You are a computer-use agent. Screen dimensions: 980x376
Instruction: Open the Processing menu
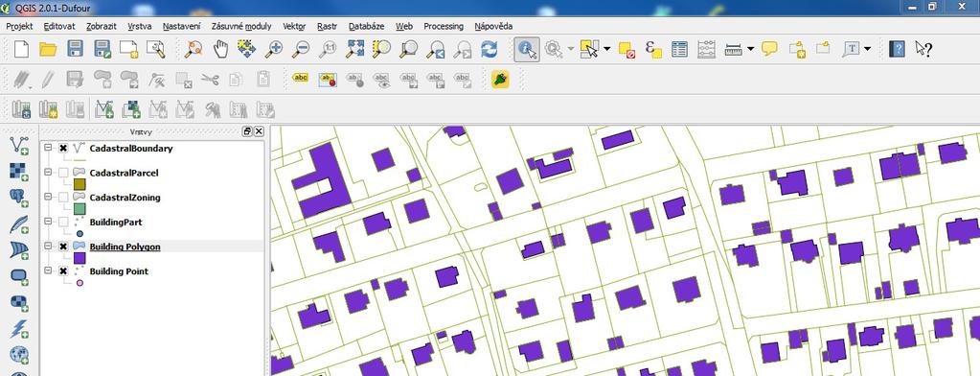coord(444,26)
